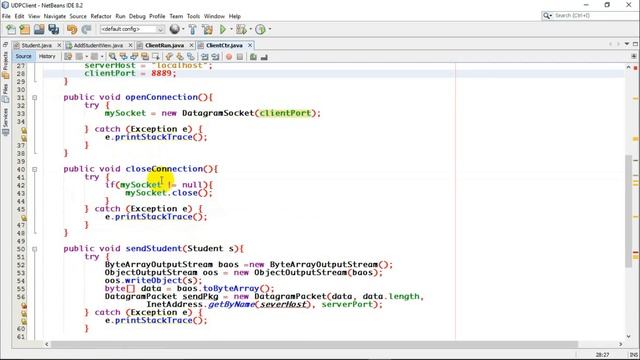Open the Projects side panel
The width and height of the screenshot is (640, 360).
click(x=5, y=65)
